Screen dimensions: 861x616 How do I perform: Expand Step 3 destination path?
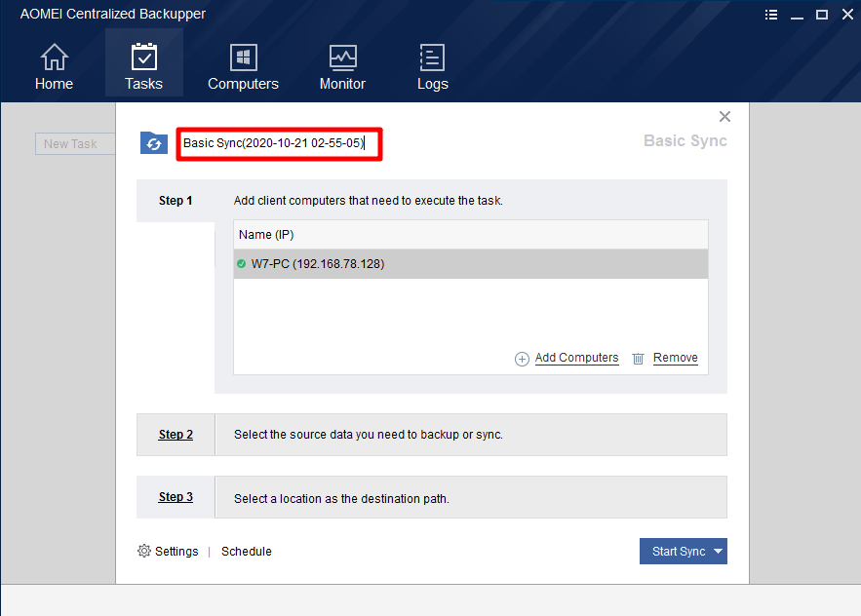point(176,497)
